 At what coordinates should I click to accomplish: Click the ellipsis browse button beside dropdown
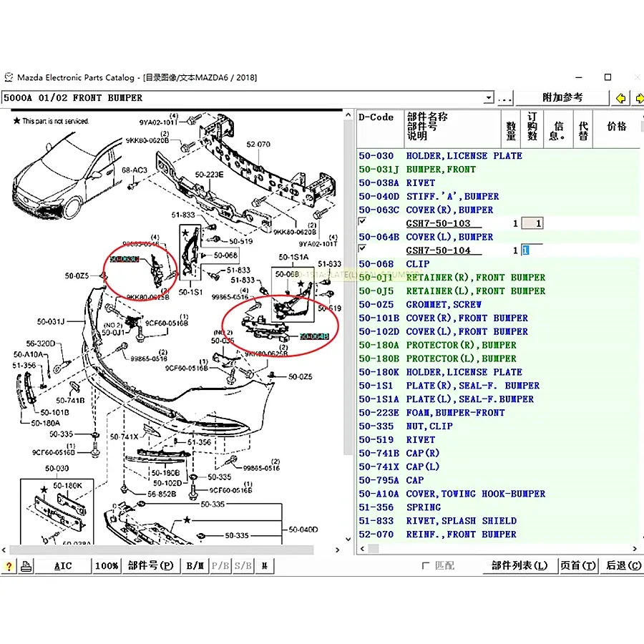click(x=505, y=98)
